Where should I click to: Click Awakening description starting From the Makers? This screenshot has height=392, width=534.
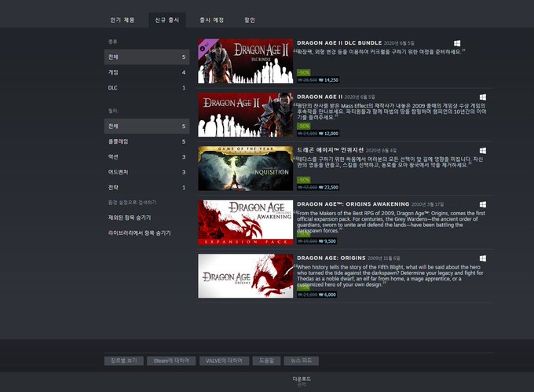[390, 222]
